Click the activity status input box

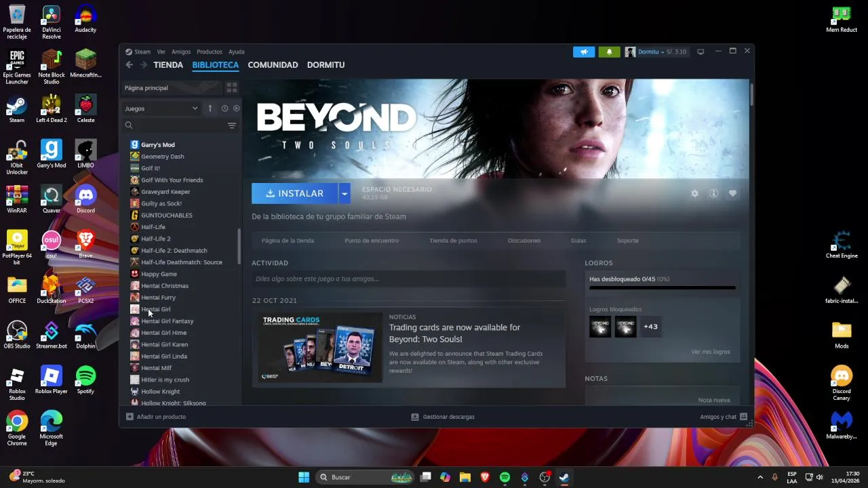point(408,279)
